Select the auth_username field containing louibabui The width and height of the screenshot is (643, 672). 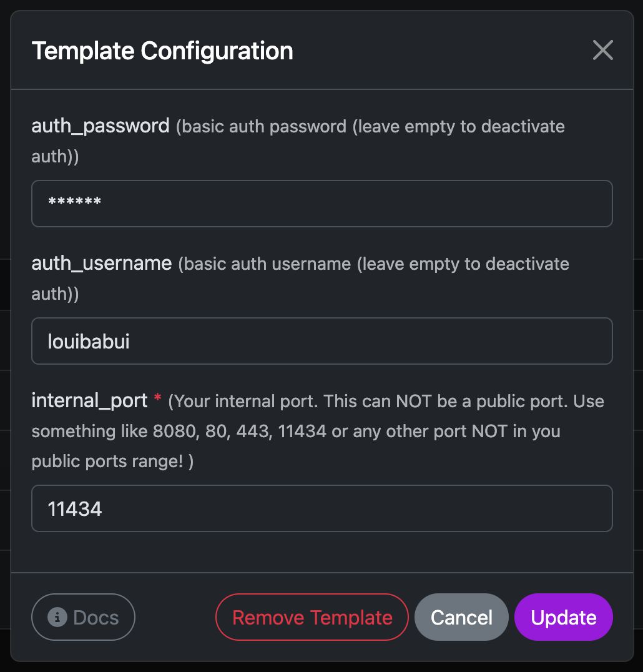(x=321, y=341)
